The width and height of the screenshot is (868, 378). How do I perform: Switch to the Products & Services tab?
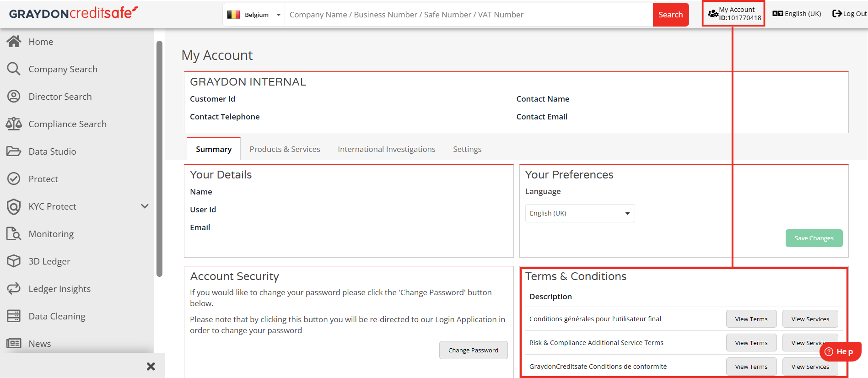coord(285,149)
